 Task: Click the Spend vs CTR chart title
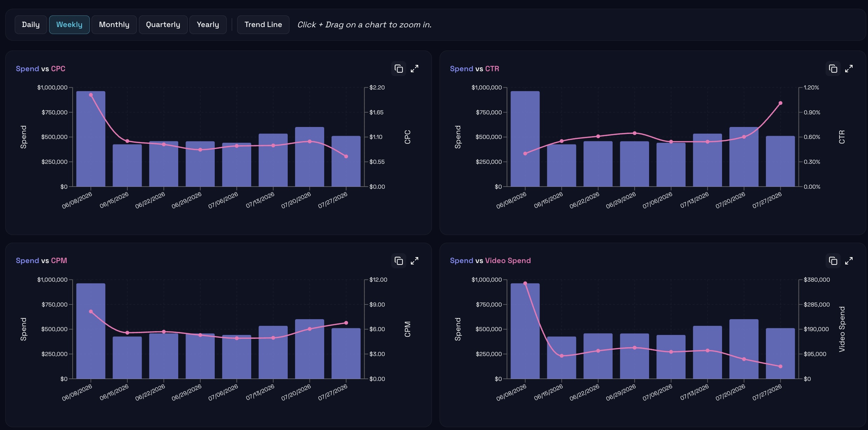pos(474,69)
